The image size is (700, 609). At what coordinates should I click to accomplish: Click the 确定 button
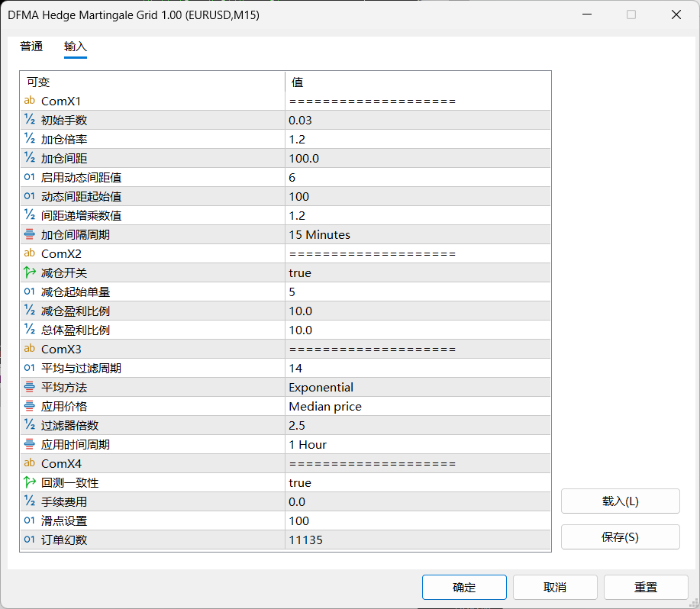[x=464, y=587]
